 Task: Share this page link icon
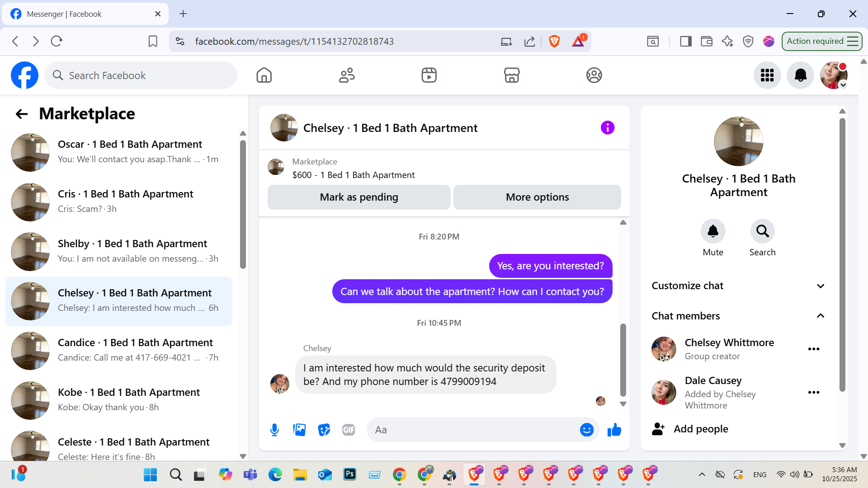[529, 41]
